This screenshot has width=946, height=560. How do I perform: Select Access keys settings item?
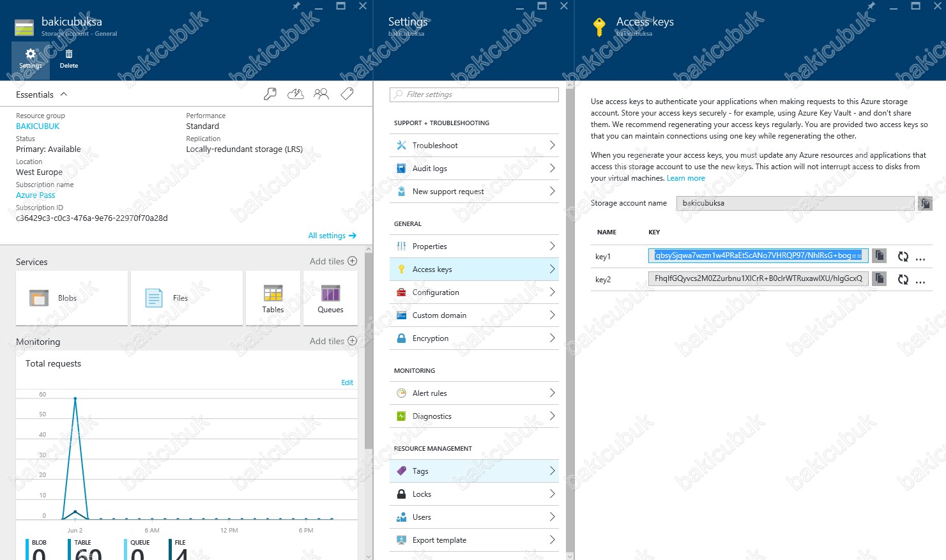click(474, 269)
